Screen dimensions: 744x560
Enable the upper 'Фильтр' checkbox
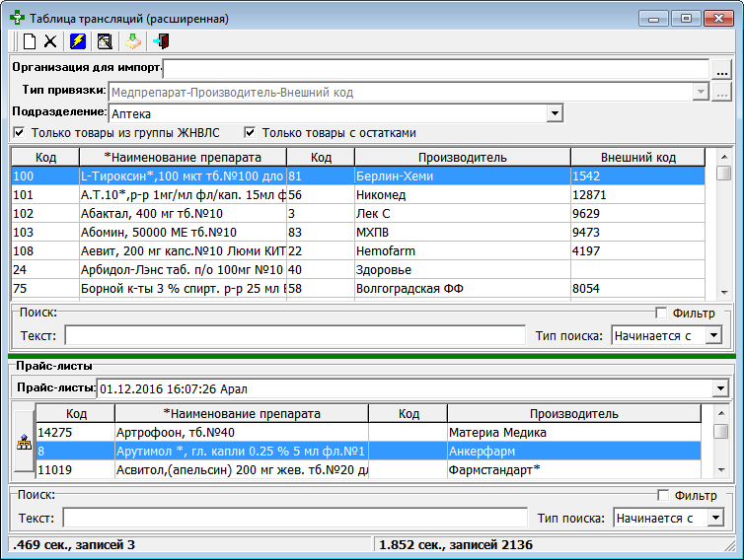click(662, 314)
